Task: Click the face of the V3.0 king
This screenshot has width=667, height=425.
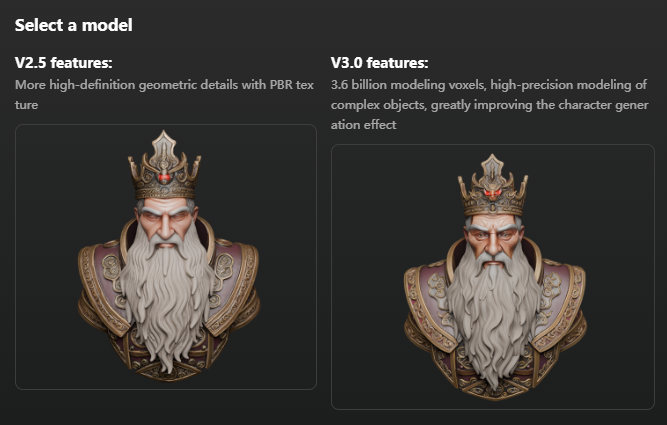Action: click(x=493, y=238)
